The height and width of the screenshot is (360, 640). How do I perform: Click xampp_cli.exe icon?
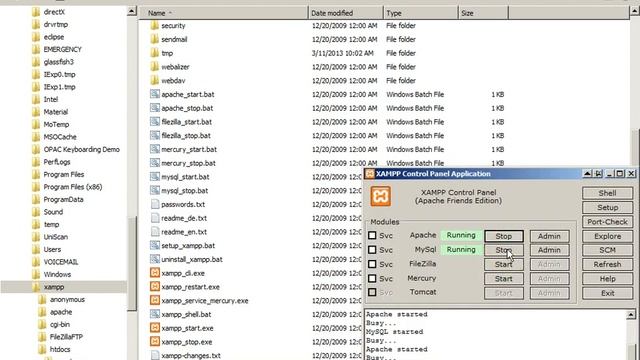pyautogui.click(x=155, y=273)
